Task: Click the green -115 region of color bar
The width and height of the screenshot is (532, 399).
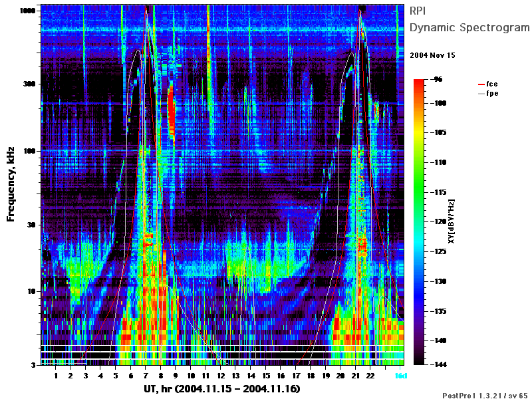Action: [x=419, y=192]
